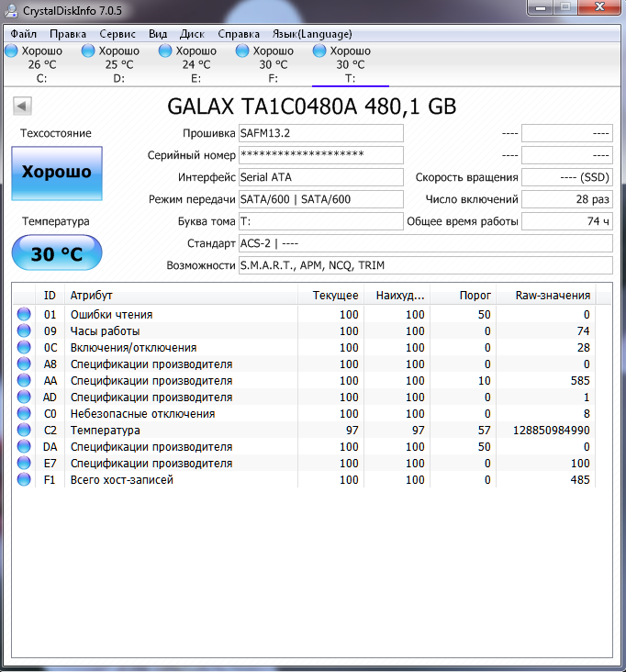Screen dimensions: 626x672
Task: Click status orb for drive E:
Action: tap(165, 50)
